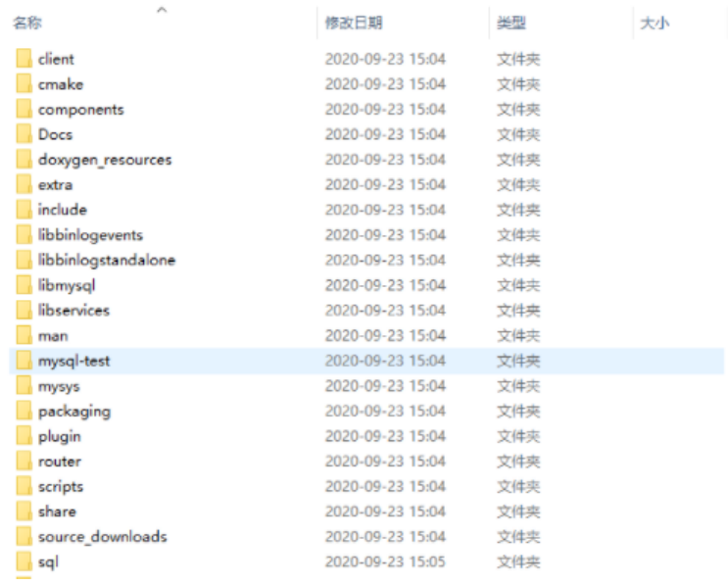Select the folder name man
This screenshot has height=586, width=728.
pos(53,336)
